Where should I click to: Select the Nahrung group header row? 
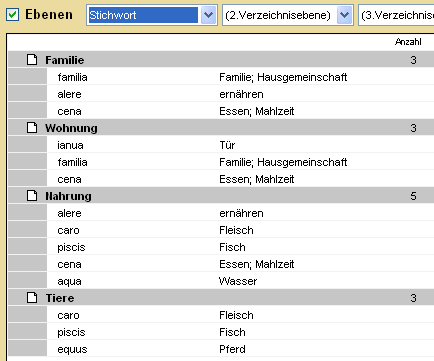[x=221, y=196]
